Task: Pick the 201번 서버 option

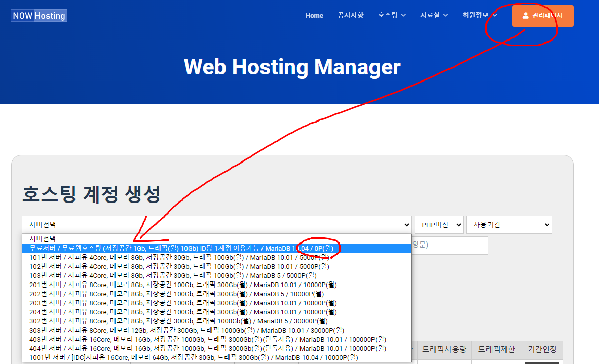Action: (x=182, y=285)
